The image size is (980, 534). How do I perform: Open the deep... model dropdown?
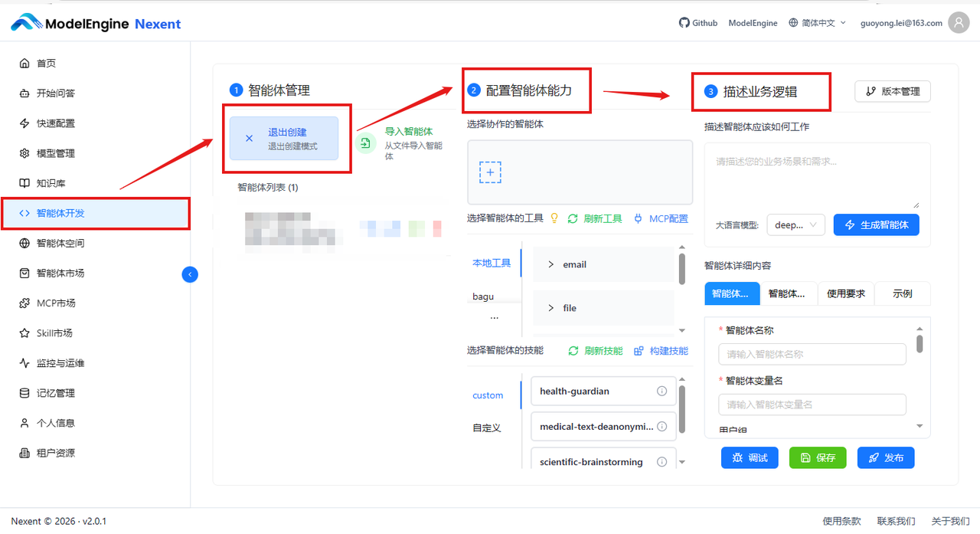(x=795, y=224)
